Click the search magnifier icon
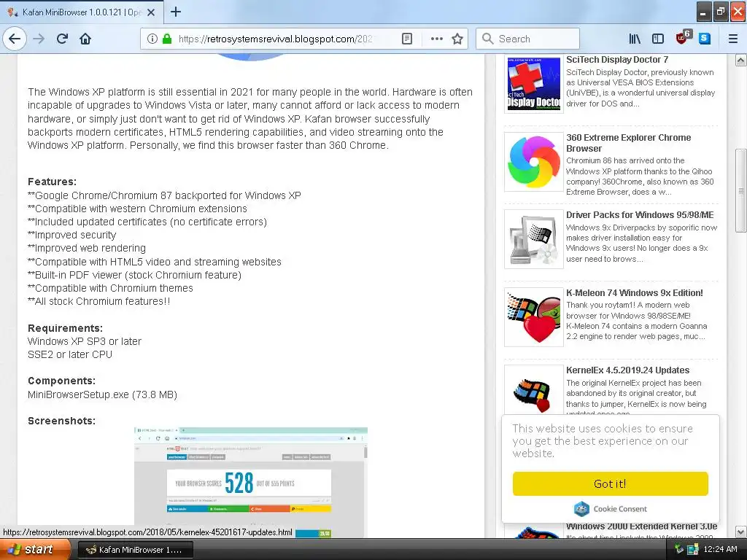The height and width of the screenshot is (560, 747). (487, 39)
